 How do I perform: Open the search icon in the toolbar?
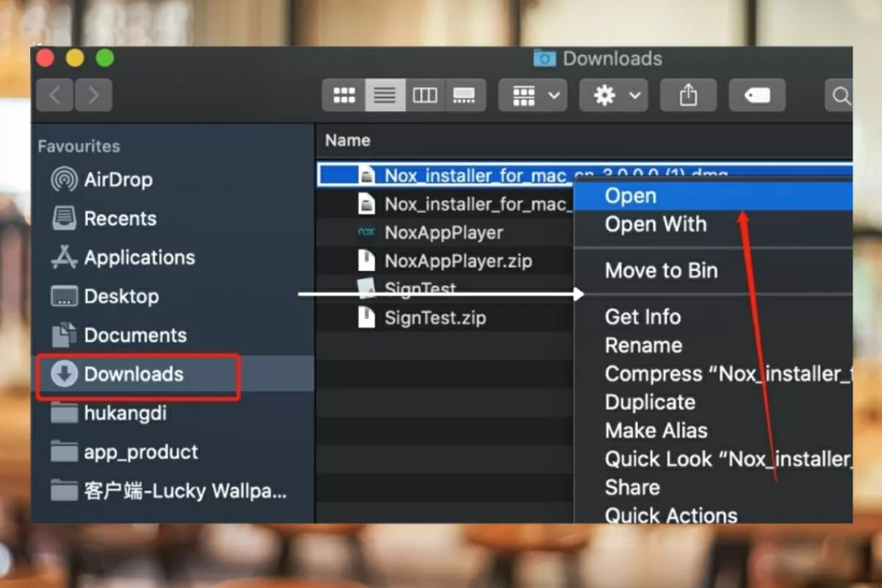coord(841,95)
